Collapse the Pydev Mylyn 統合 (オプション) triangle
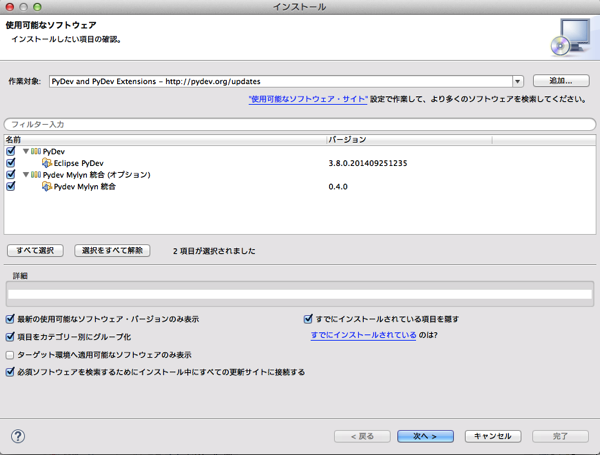Viewport: 600px width, 455px height. point(26,175)
